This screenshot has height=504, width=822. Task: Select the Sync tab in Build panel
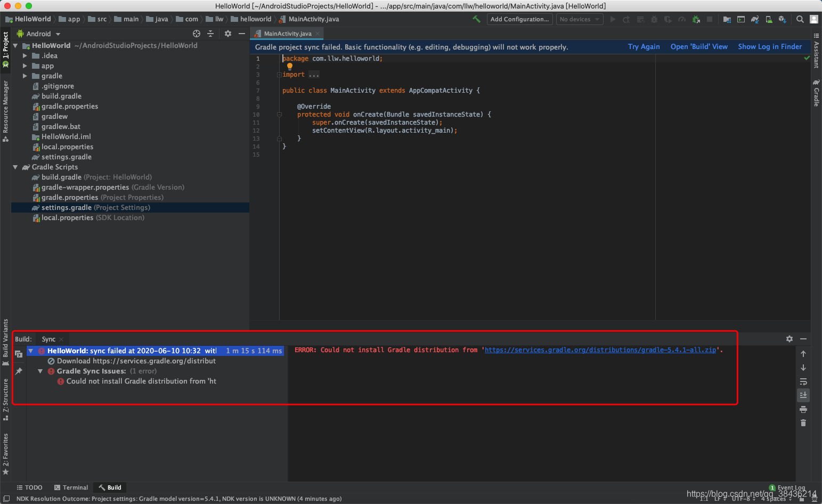48,339
